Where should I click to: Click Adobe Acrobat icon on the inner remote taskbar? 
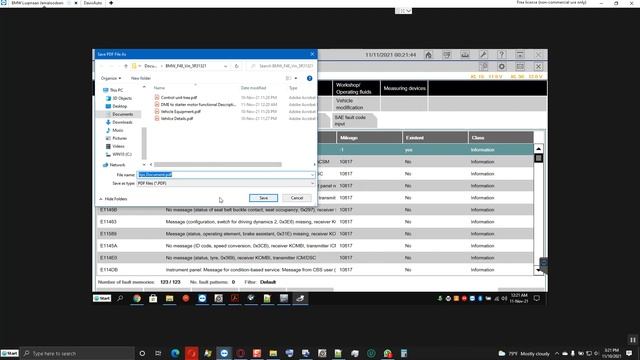pos(235,299)
